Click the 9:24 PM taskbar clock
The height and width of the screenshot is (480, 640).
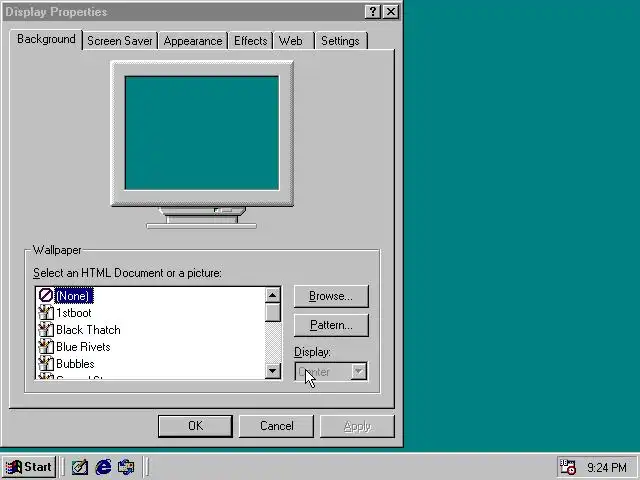pyautogui.click(x=607, y=467)
